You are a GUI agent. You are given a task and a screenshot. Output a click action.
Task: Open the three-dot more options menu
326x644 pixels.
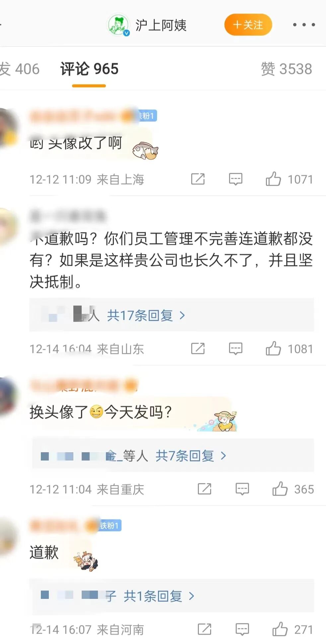click(x=304, y=25)
